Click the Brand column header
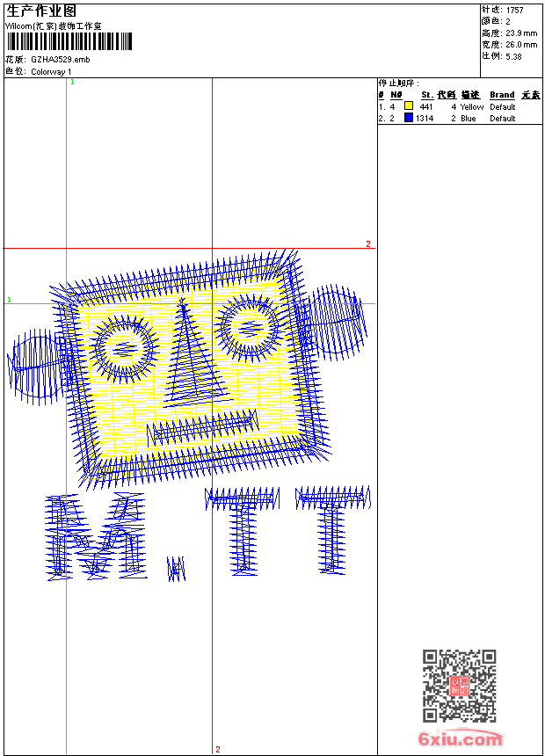Viewport: 545px width, 756px height. [x=502, y=95]
